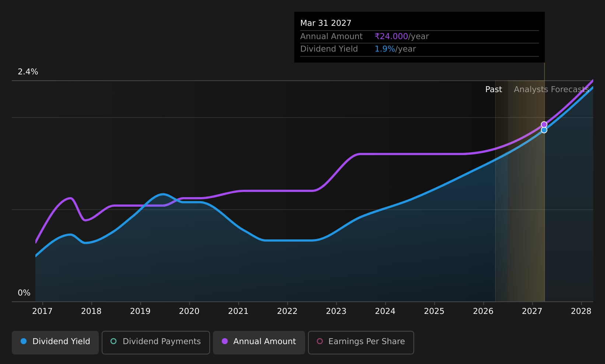
Task: Click the 2026 x-axis label
Action: (483, 311)
